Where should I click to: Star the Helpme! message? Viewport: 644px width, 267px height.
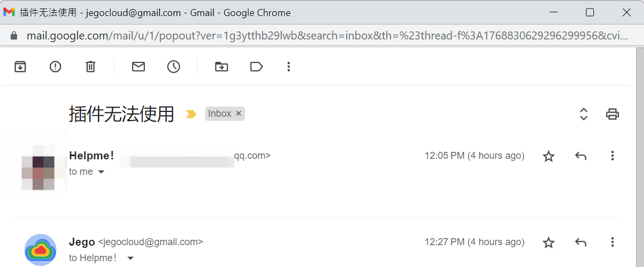click(549, 156)
